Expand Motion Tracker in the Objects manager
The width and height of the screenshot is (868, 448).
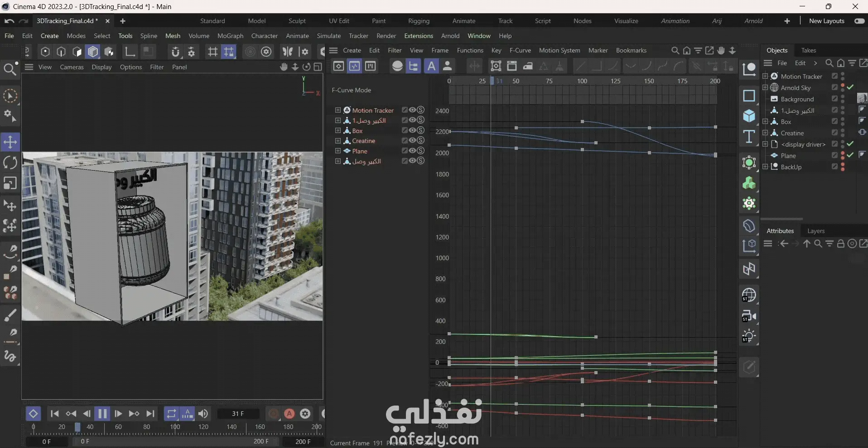[x=765, y=76]
